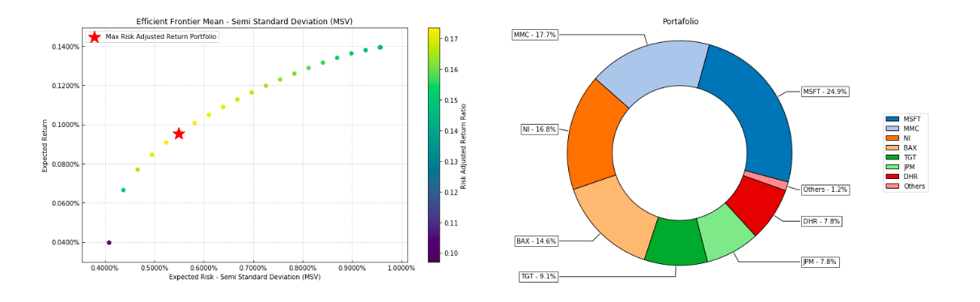Select the last scatter point near 0.1400% return
The height and width of the screenshot is (302, 980).
380,47
